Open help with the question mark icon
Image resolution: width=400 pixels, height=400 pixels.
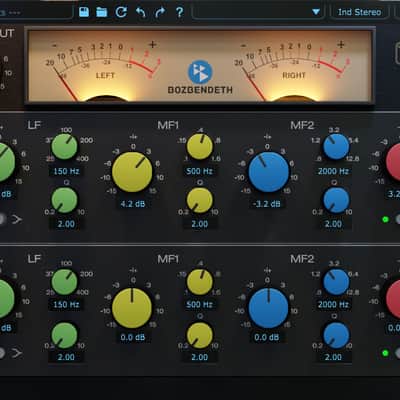[179, 12]
